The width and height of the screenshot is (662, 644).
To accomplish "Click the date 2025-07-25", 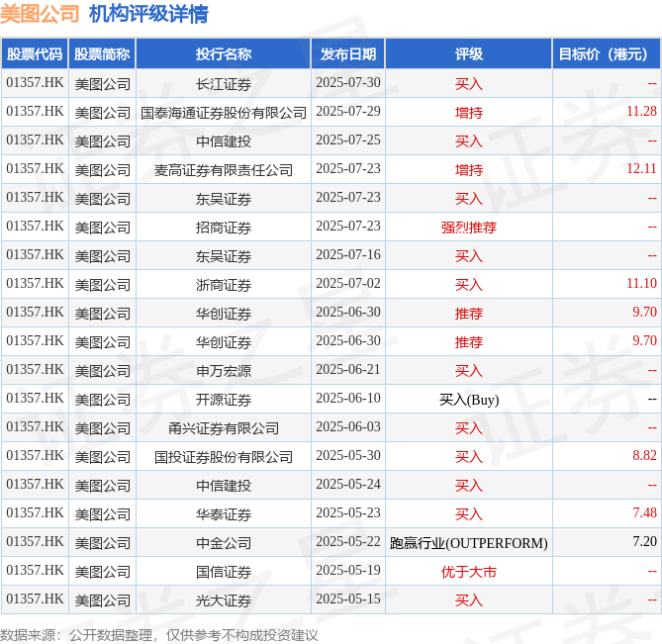I will point(348,139).
